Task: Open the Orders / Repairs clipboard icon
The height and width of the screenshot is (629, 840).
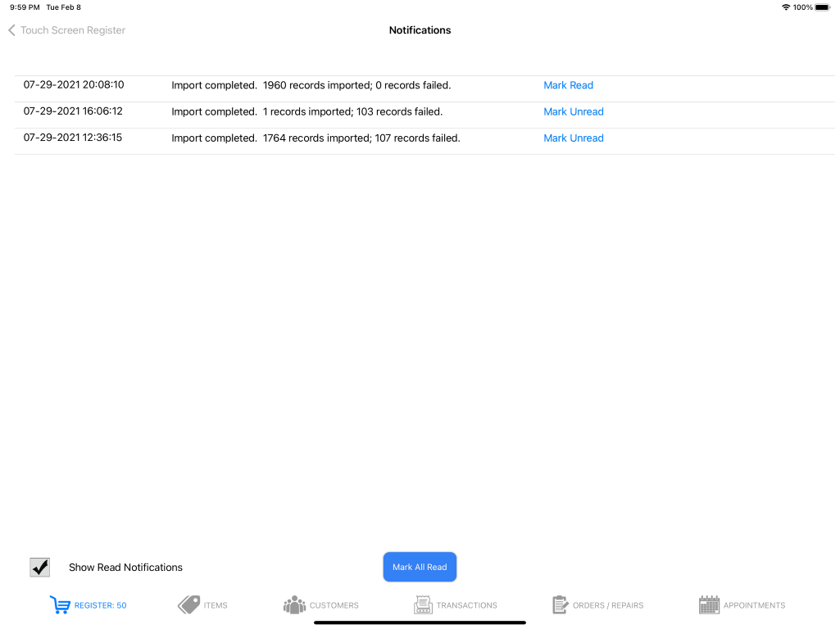Action: [561, 605]
